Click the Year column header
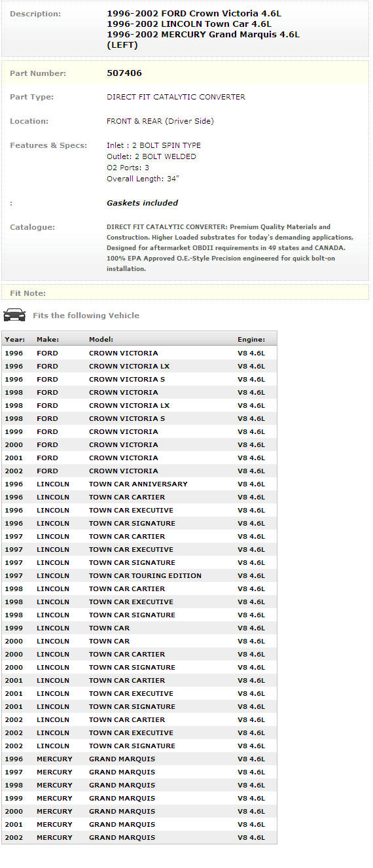 tap(15, 340)
